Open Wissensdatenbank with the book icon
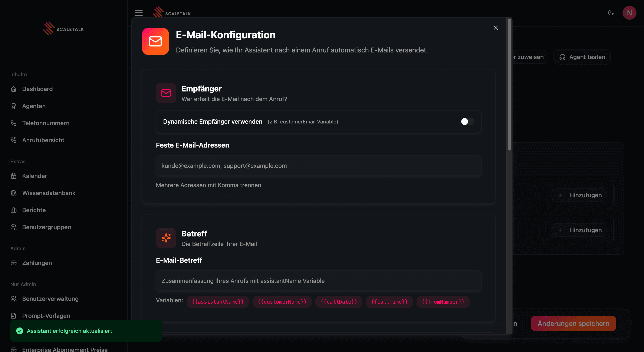This screenshot has height=352, width=644. tap(14, 193)
